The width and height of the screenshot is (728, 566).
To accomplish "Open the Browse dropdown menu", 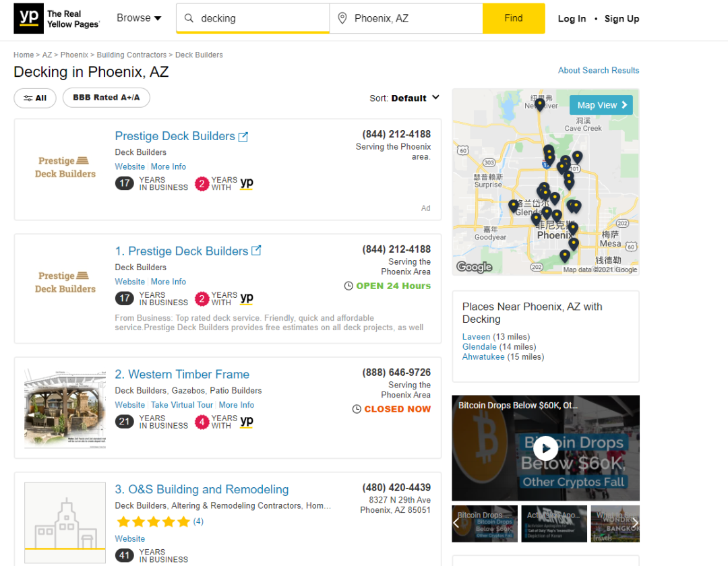I will (139, 18).
